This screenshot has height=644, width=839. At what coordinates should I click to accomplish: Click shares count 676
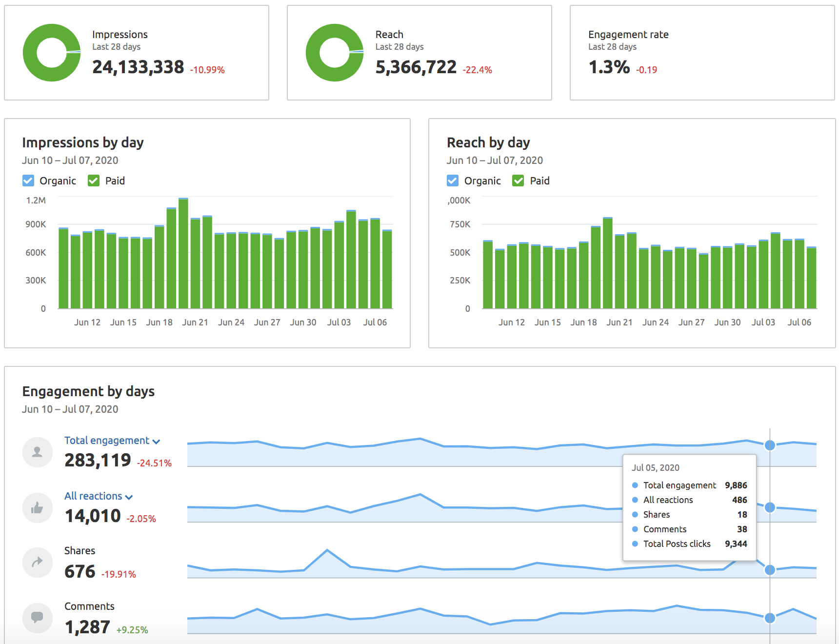(x=80, y=571)
